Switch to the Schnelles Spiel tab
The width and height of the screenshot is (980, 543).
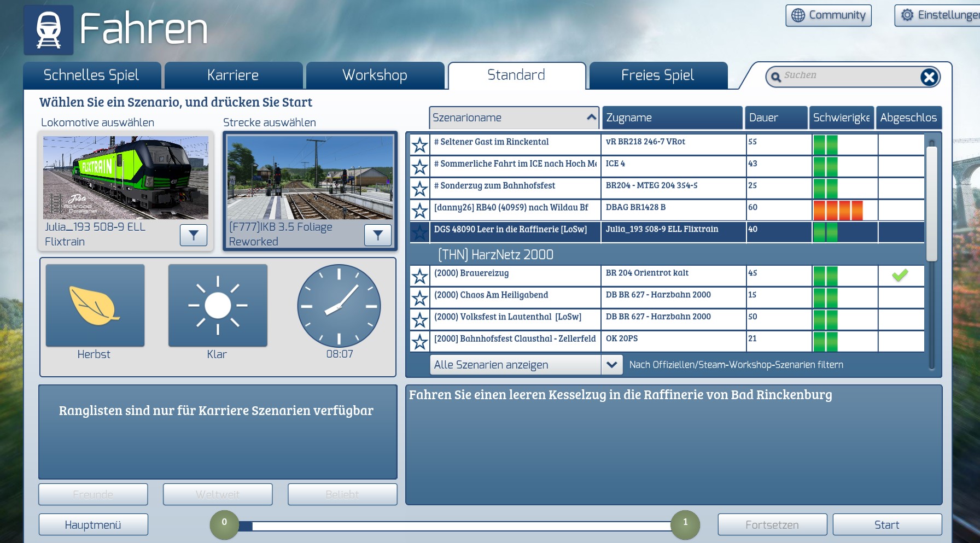pos(91,75)
